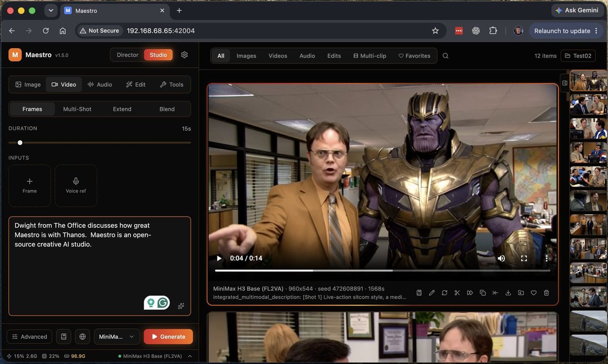Click the circular-arrows icon under the video
Screen dimensions: 608x364
[x=444, y=293]
